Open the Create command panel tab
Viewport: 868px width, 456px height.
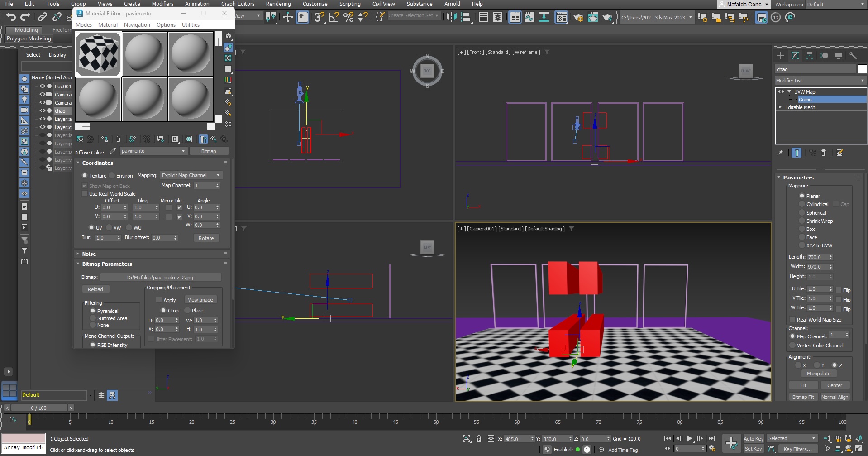tap(781, 56)
